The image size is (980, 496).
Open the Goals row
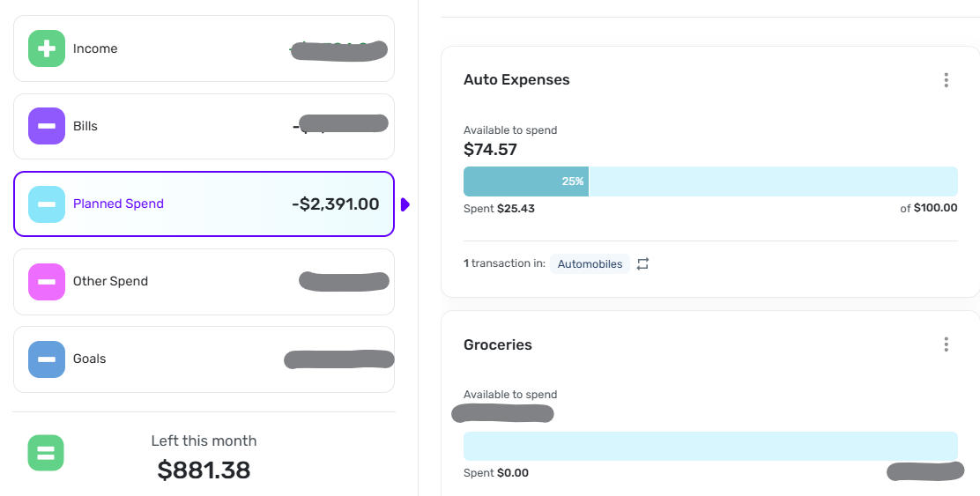(x=204, y=359)
